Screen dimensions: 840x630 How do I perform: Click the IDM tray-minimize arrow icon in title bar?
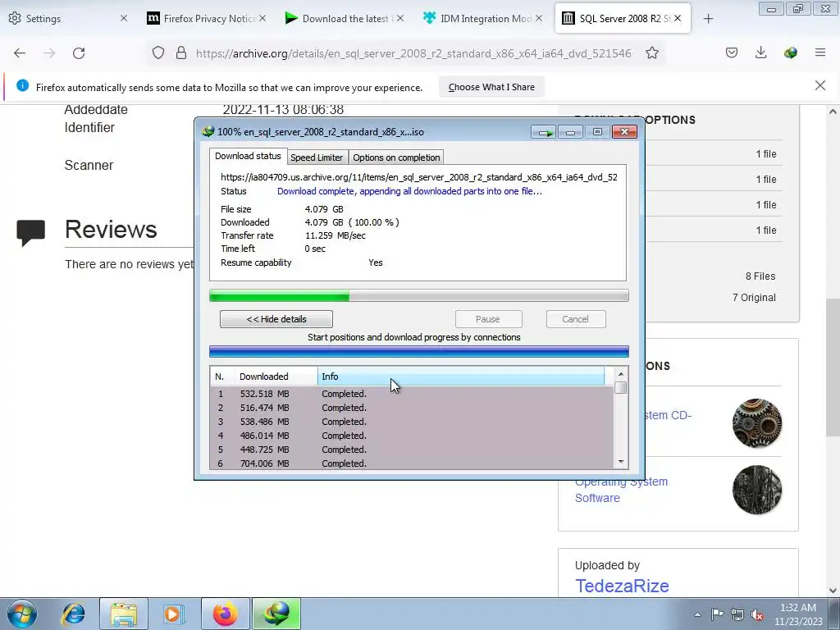(544, 132)
